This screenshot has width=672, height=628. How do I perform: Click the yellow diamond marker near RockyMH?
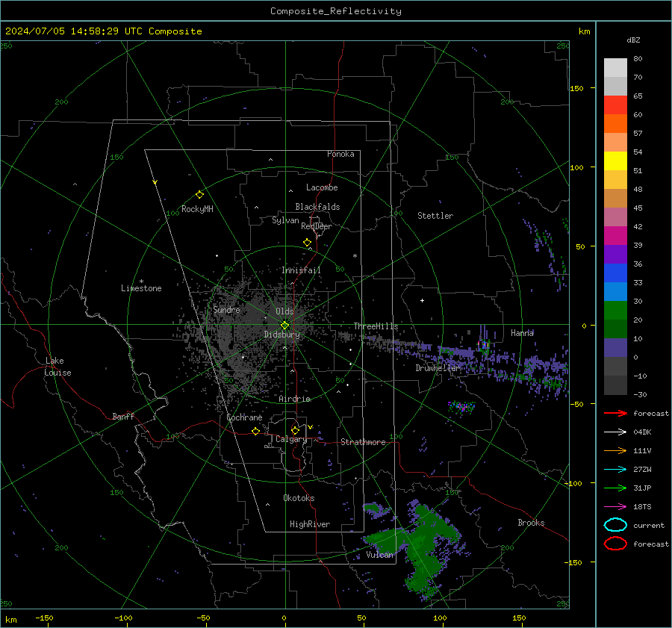(x=199, y=195)
